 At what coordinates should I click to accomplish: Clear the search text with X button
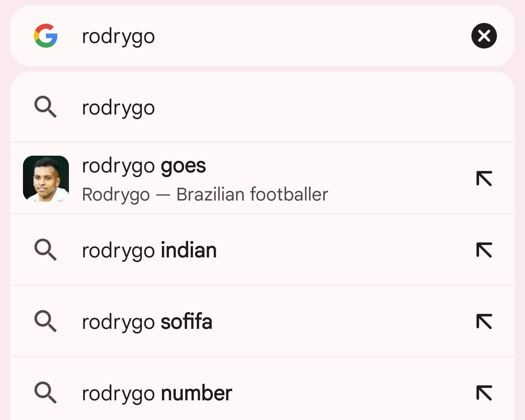click(x=484, y=36)
